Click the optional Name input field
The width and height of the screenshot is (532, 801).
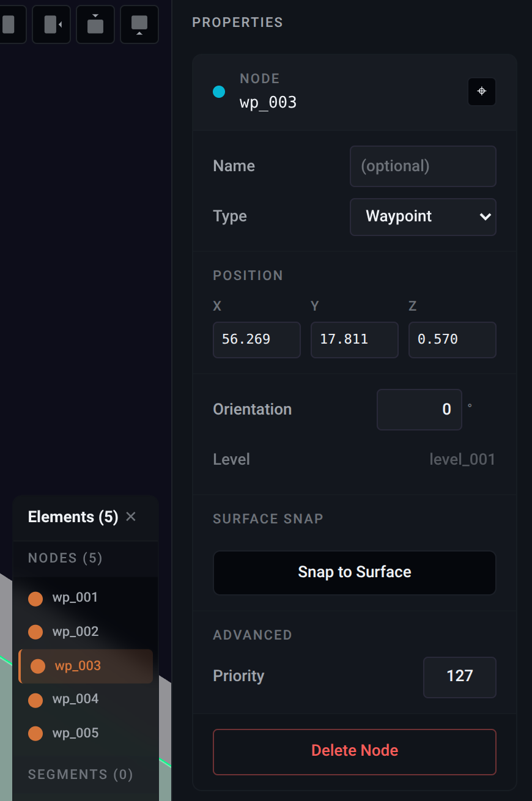423,166
